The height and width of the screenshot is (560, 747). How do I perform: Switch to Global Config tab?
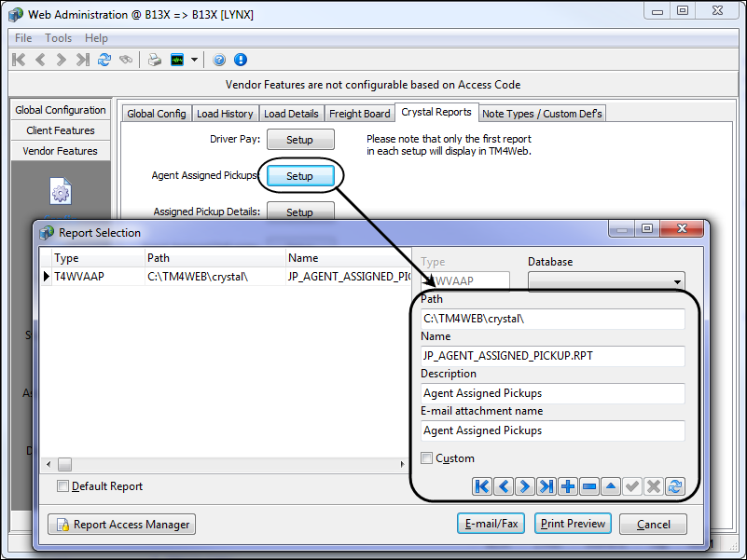[x=157, y=114]
